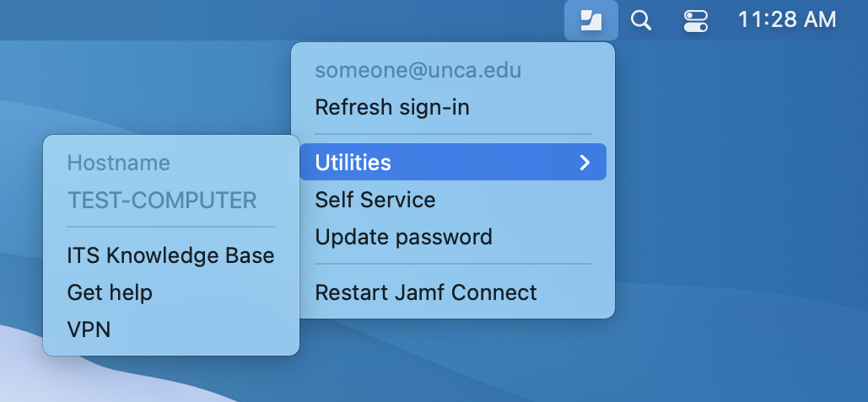Click the chevron arrow beside Utilities
Image resolution: width=868 pixels, height=402 pixels.
coord(585,163)
